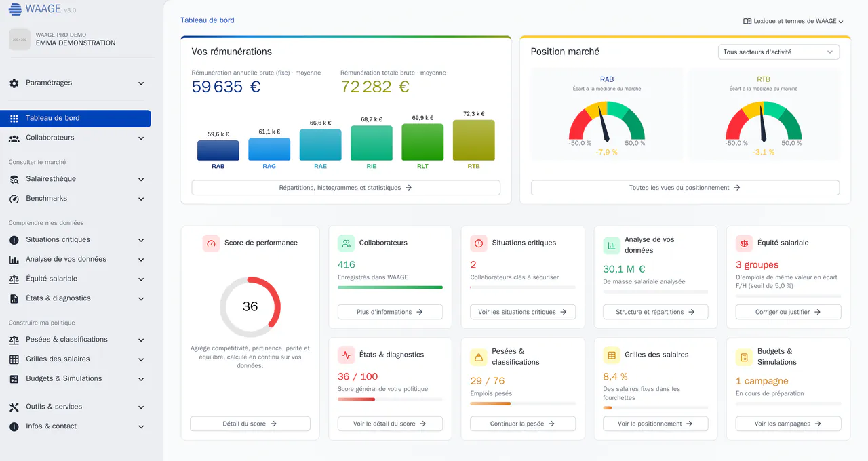Click Corriger ou justifier button
Screen dimensions: 868x461
(789, 312)
